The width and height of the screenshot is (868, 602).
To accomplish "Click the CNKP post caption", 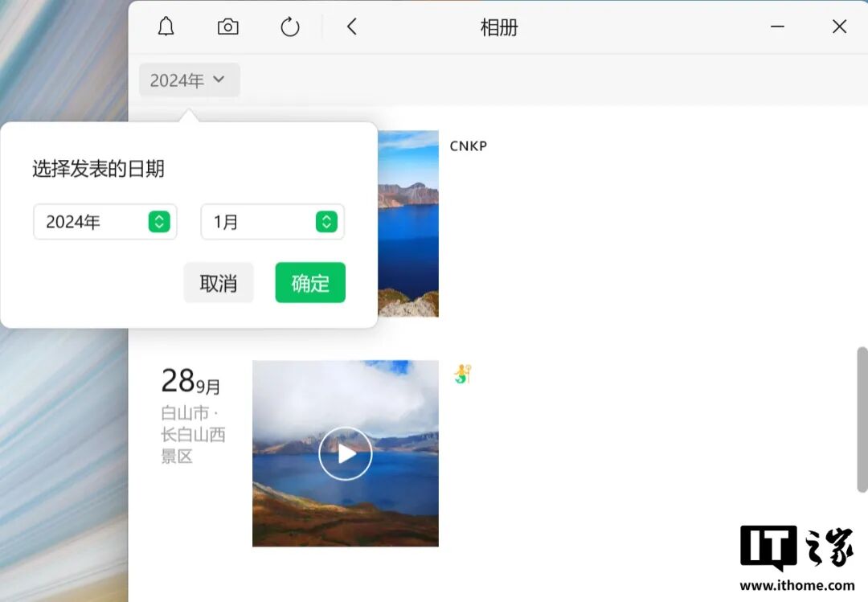I will point(468,146).
